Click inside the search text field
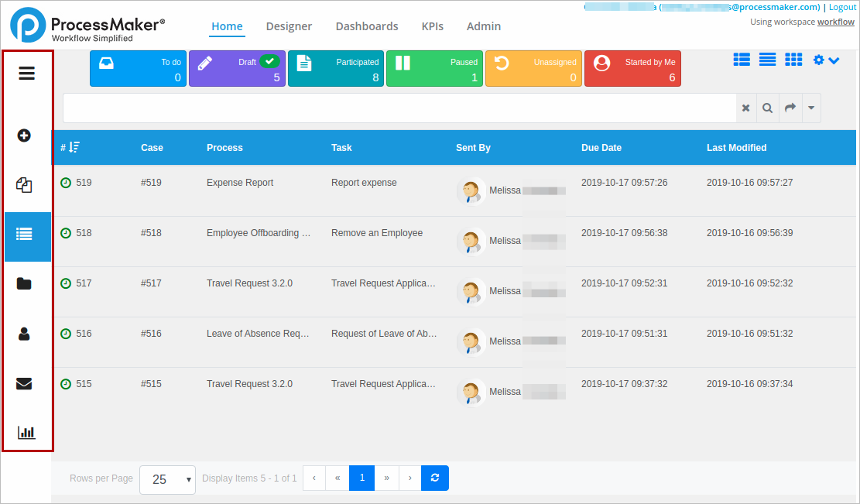This screenshot has height=504, width=860. coord(399,108)
